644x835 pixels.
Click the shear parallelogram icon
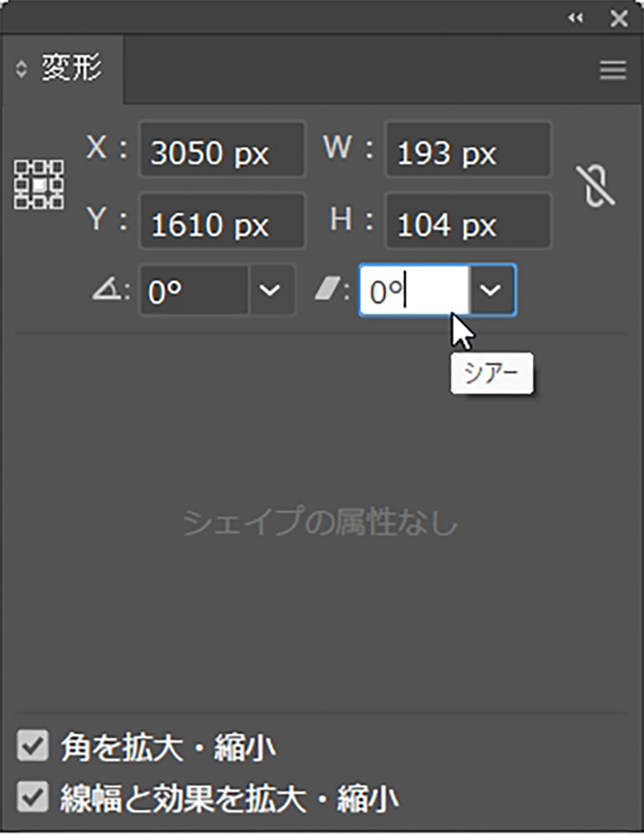click(327, 290)
